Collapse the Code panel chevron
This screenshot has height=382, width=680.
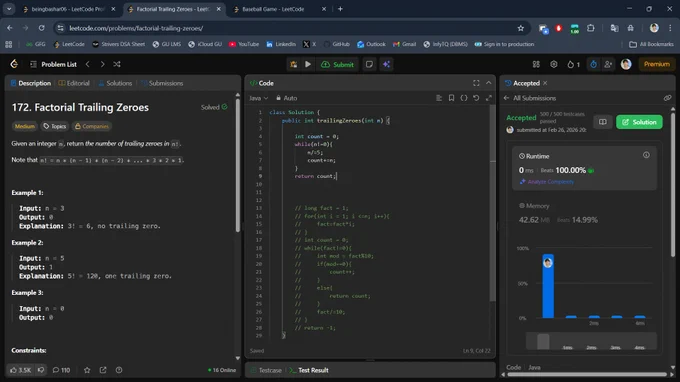(x=489, y=83)
